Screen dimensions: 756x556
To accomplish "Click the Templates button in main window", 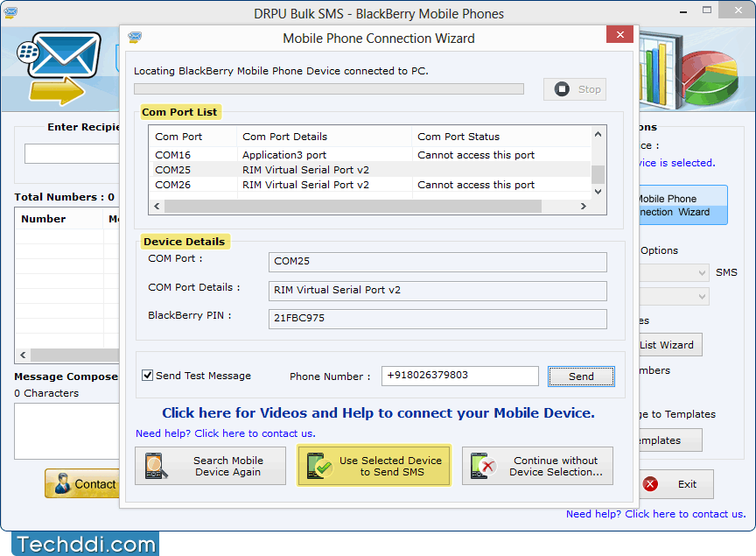I will pyautogui.click(x=670, y=440).
